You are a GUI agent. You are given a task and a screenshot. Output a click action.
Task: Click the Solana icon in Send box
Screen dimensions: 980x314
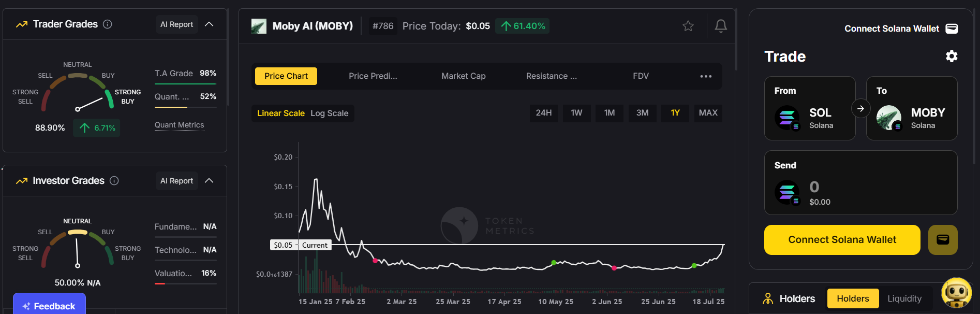tap(787, 192)
